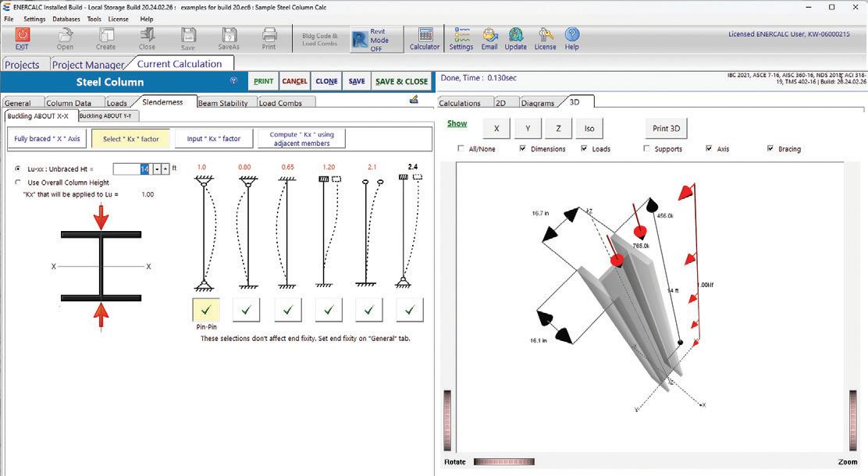Click the help icon in Steel Column header

233,81
